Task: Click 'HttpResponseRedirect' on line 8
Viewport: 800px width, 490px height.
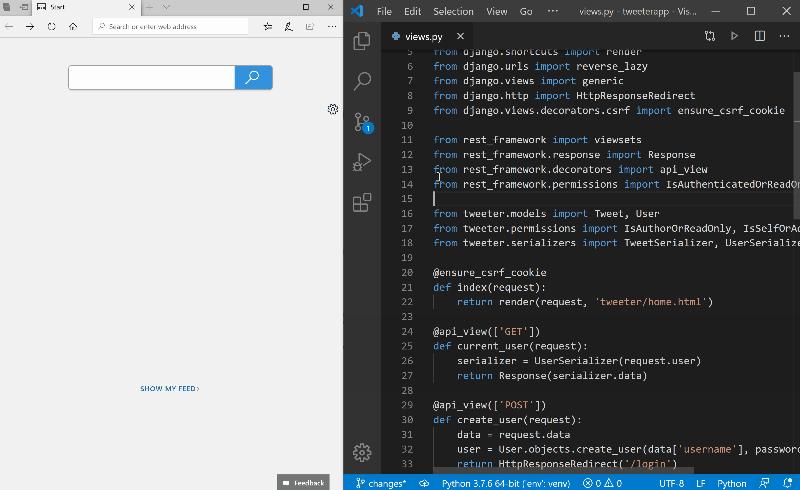Action: 635,96
